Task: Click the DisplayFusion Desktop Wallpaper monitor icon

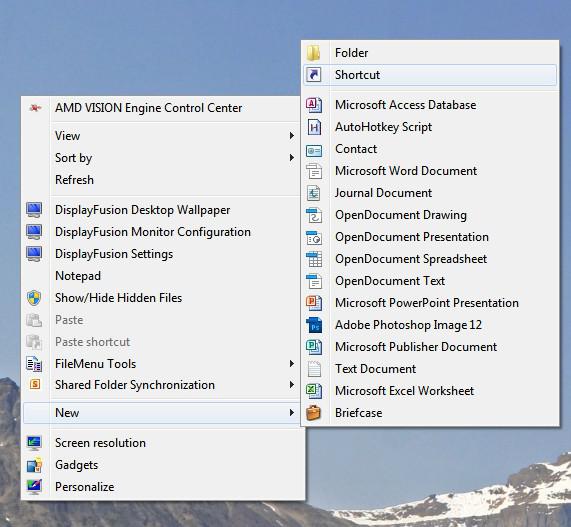Action: [34, 210]
